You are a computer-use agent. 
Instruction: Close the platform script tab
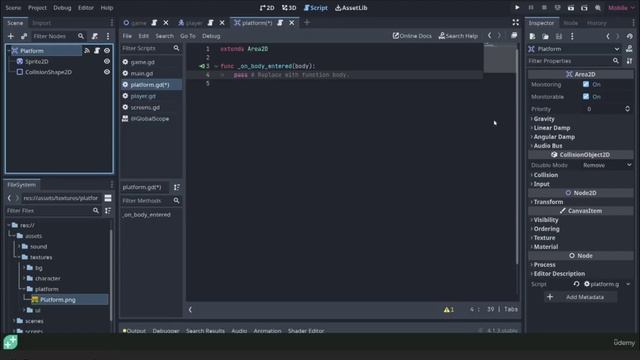[291, 23]
